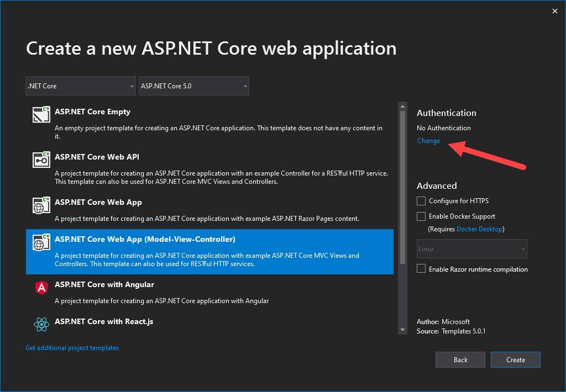Viewport: 566px width, 392px height.
Task: Click the ASP.NET Core Web App globe icon
Action: tap(41, 205)
